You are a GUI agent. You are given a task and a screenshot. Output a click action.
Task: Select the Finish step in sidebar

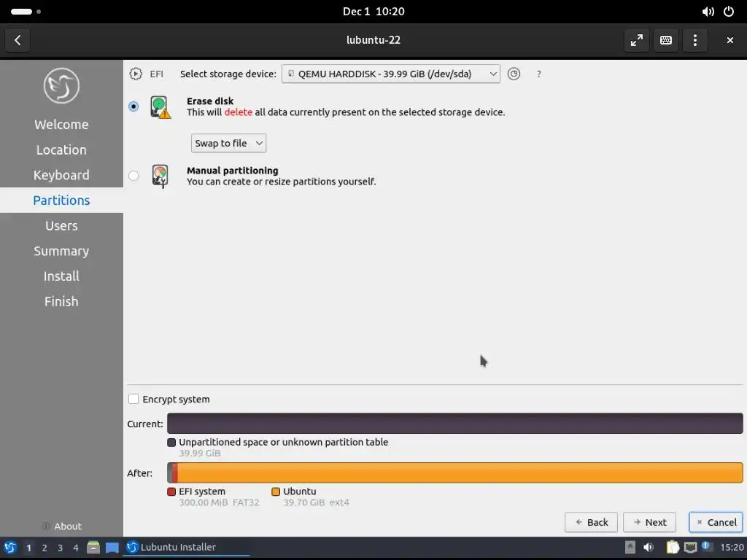coord(61,301)
